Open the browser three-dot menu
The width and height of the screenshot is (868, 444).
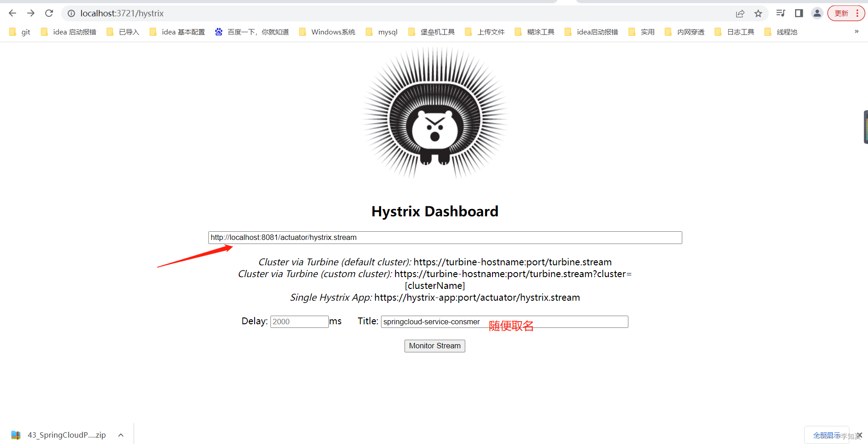[857, 13]
